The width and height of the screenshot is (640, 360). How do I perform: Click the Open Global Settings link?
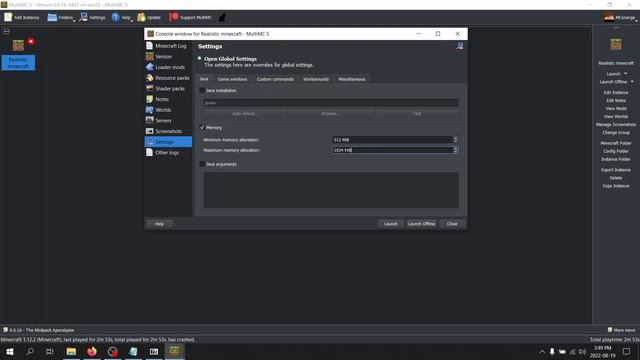point(230,59)
